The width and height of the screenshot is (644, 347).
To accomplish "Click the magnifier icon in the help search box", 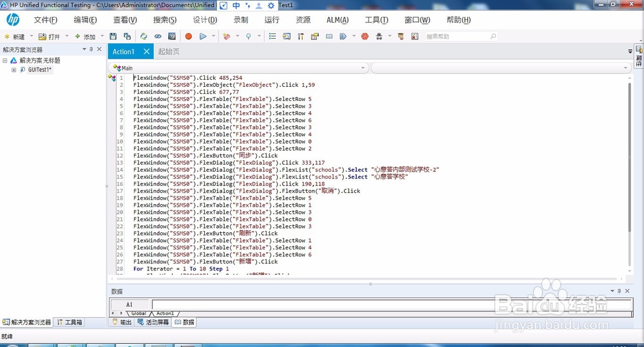I will pyautogui.click(x=493, y=37).
